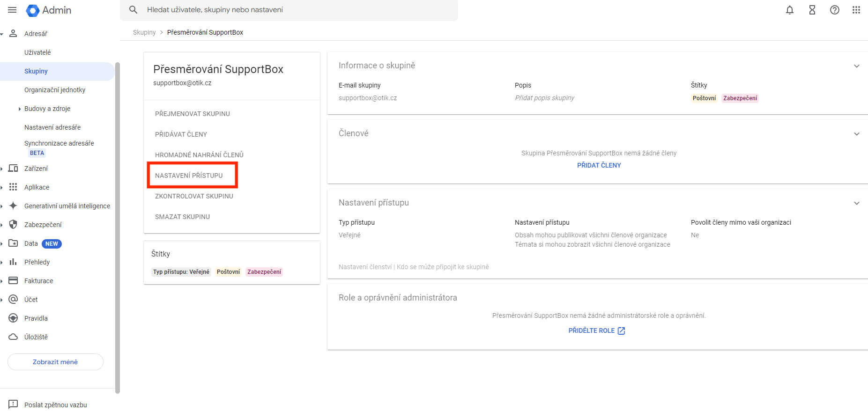This screenshot has height=411, width=868.
Task: Open Organizační jednotky
Action: pyautogui.click(x=55, y=90)
